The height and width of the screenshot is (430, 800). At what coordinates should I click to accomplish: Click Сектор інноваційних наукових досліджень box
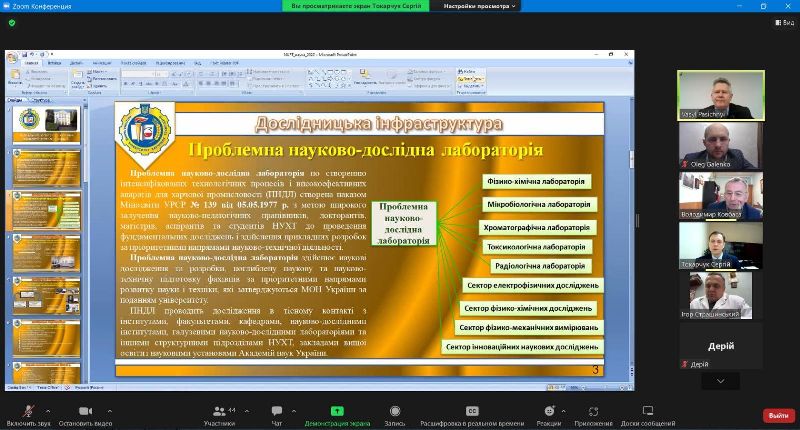pos(522,347)
